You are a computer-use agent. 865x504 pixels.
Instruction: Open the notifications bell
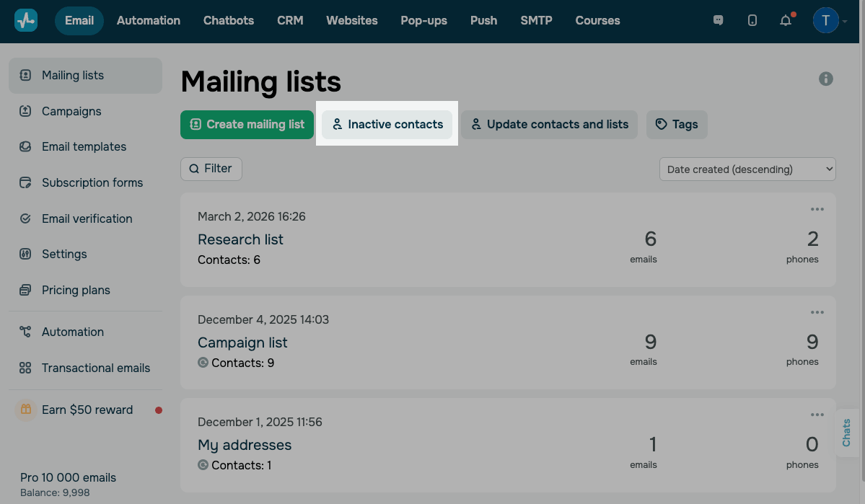pyautogui.click(x=786, y=20)
